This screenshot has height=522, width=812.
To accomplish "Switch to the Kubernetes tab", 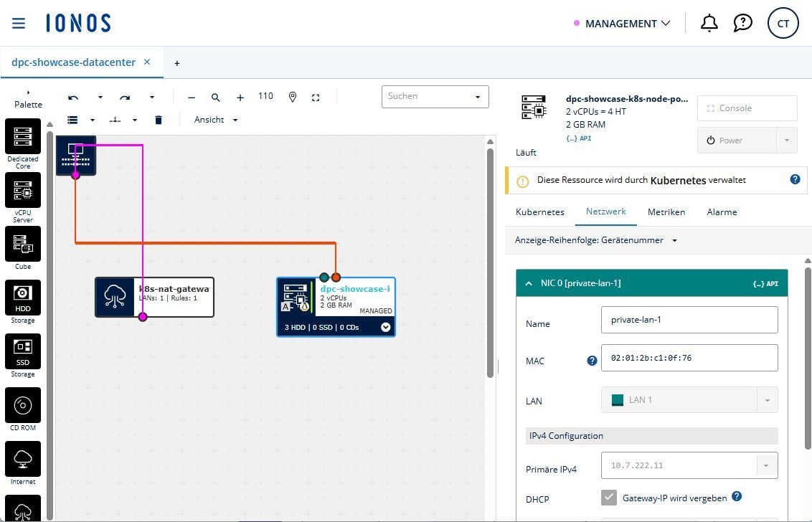I will tap(539, 212).
